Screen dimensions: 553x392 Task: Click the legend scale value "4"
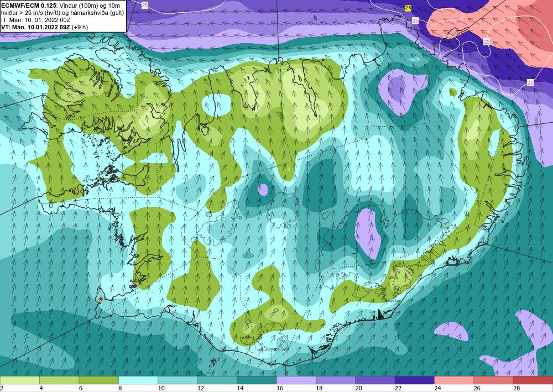pos(41,388)
